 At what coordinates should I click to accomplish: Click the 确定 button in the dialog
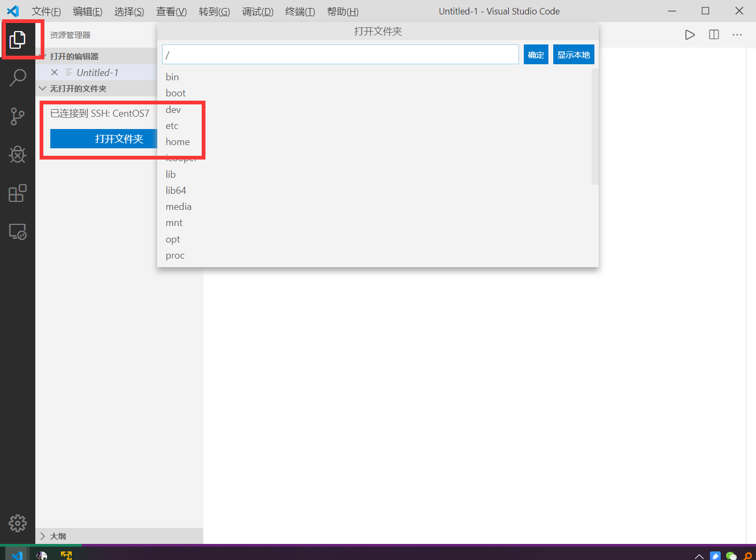[536, 54]
